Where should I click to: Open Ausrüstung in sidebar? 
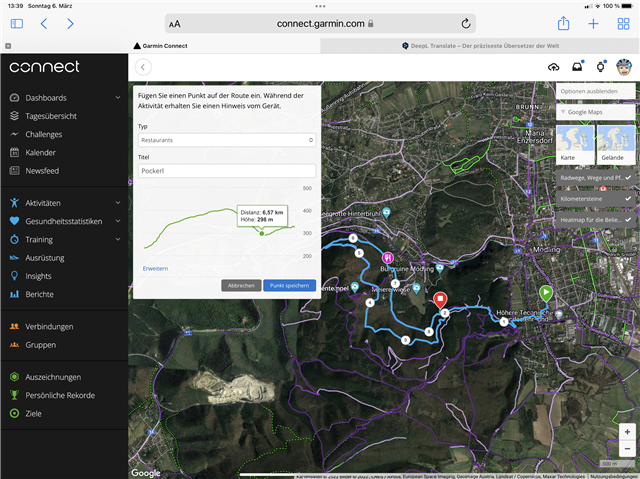44,258
